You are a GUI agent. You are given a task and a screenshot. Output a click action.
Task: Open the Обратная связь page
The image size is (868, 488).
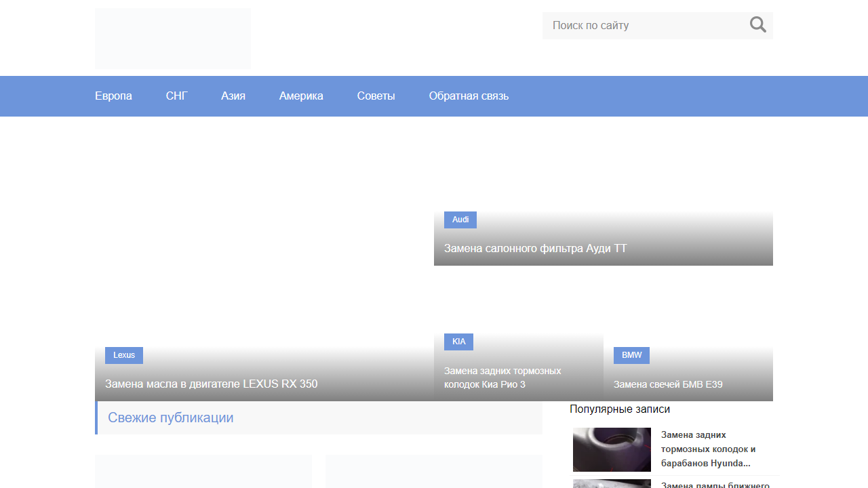click(469, 96)
